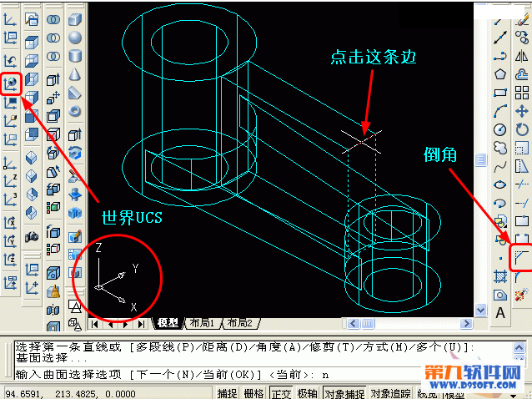532x399 pixels.
Task: Click the Chamfer tool
Action: [522, 259]
